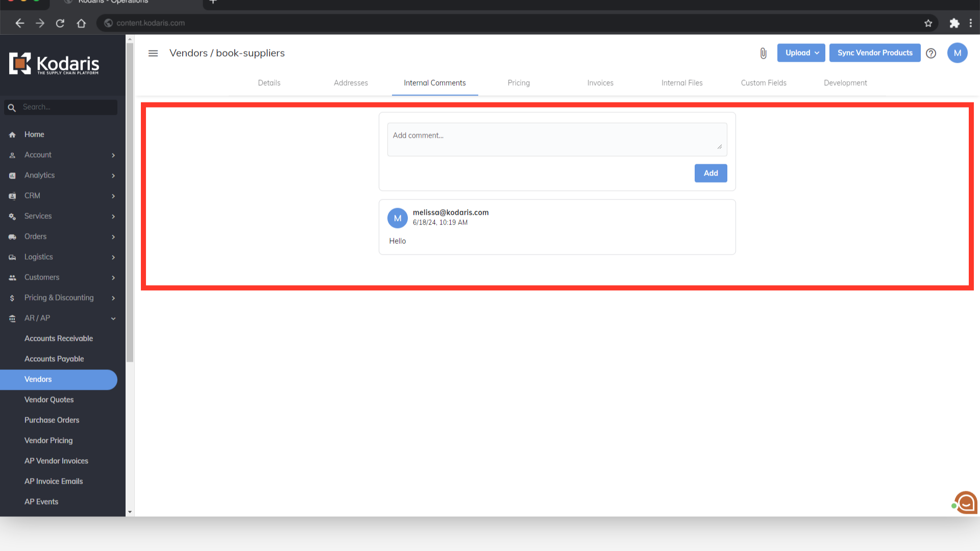The image size is (980, 551).
Task: Click the M user avatar in header
Action: (957, 53)
